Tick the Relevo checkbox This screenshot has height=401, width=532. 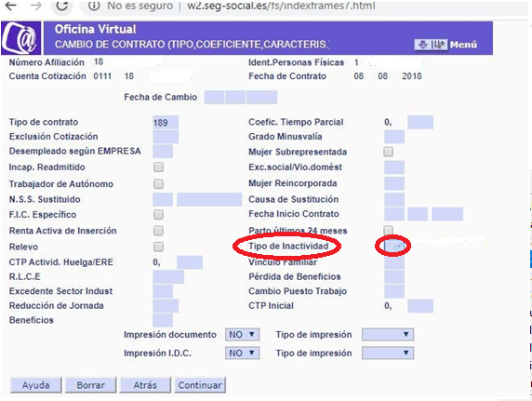pos(158,247)
